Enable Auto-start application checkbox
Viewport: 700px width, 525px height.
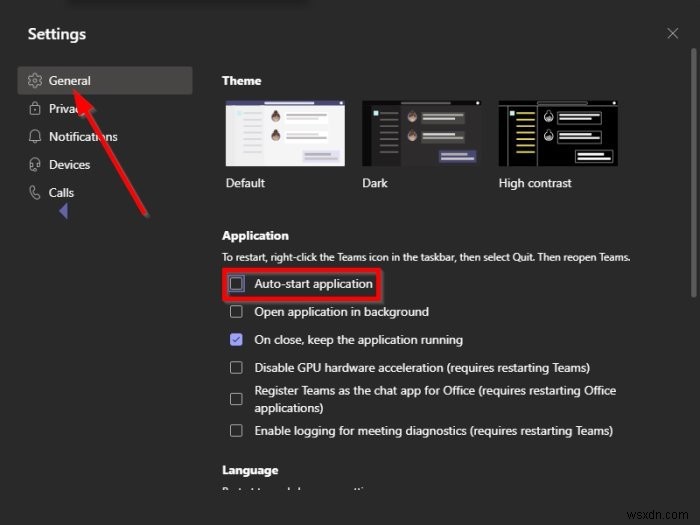tap(236, 283)
